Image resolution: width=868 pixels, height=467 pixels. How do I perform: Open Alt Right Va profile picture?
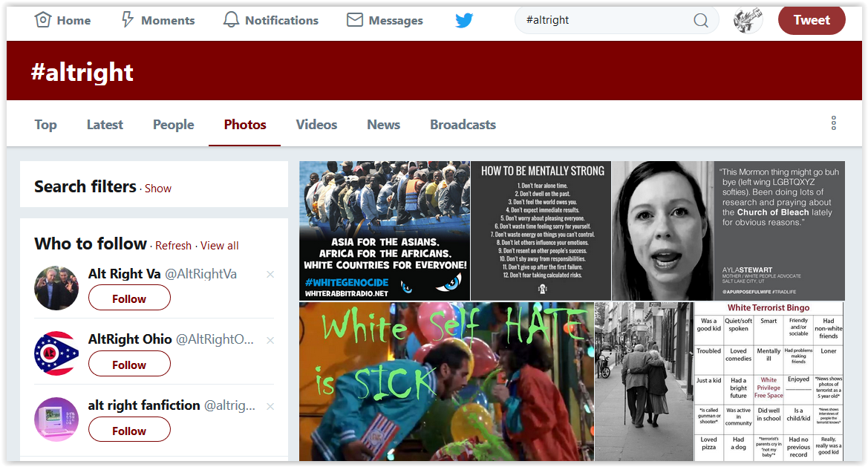pos(56,288)
